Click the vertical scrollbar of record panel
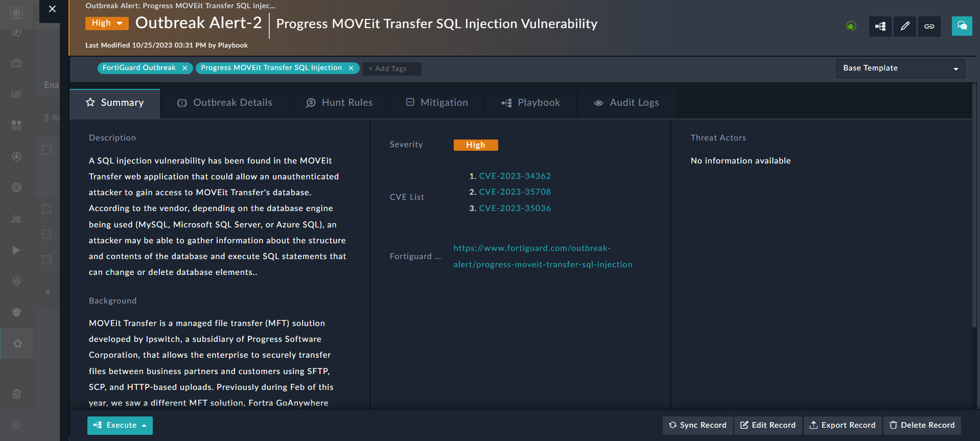Image resolution: width=980 pixels, height=441 pixels. [974, 204]
